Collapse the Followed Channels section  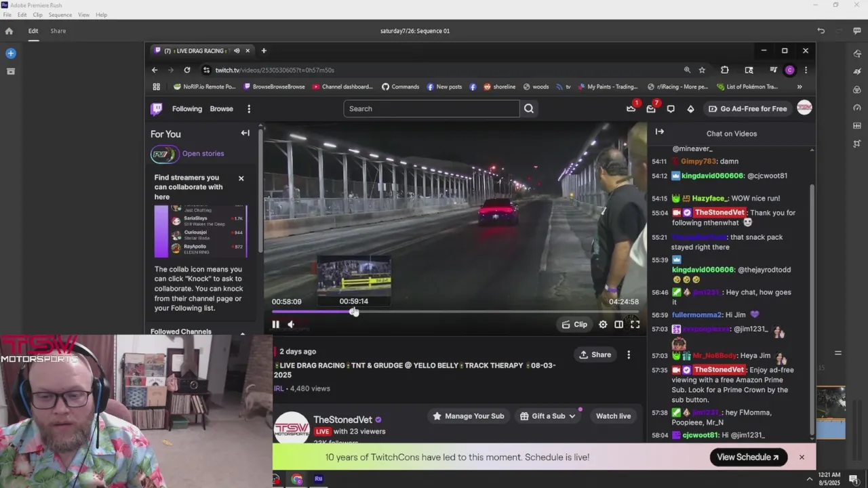coord(242,332)
